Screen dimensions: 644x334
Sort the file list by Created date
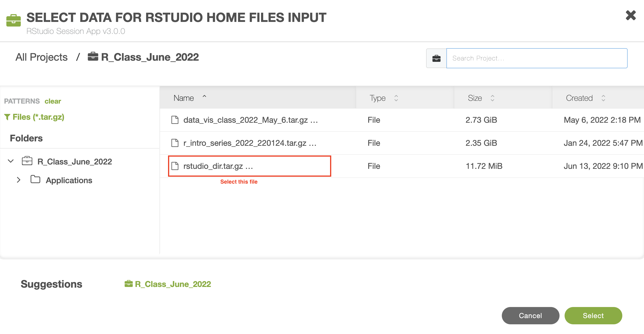[x=603, y=98]
